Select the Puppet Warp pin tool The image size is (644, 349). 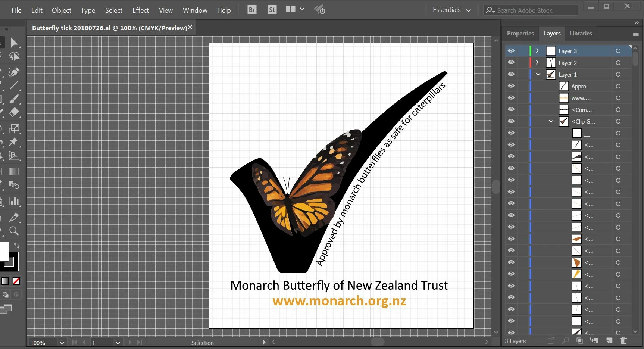pos(14,142)
